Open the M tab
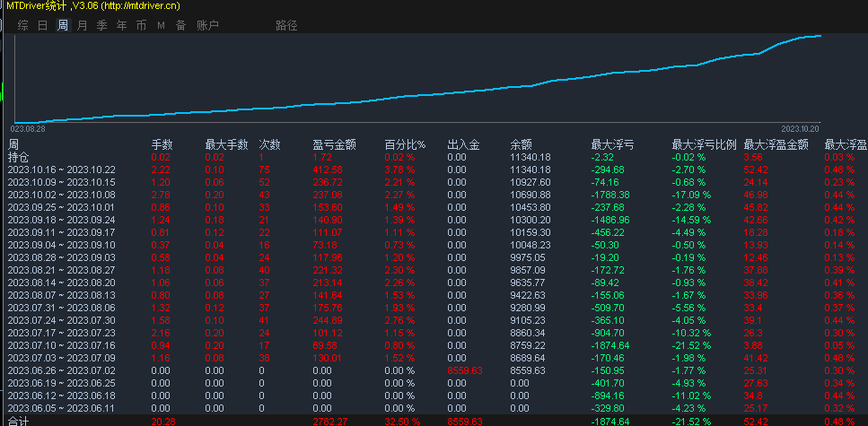868x426 pixels. (161, 25)
